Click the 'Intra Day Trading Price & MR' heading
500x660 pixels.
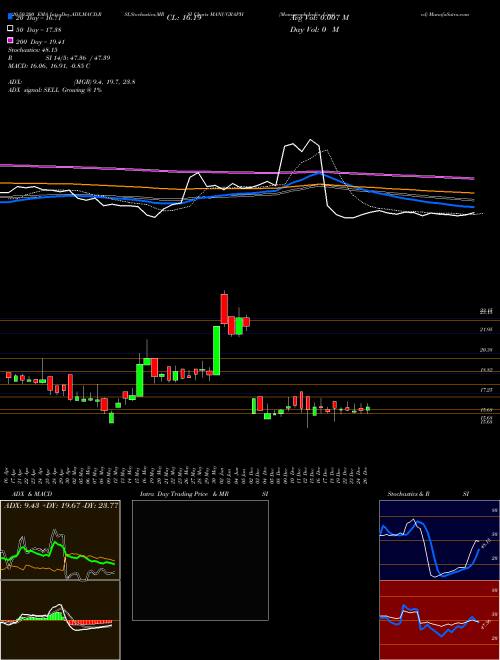[185, 494]
